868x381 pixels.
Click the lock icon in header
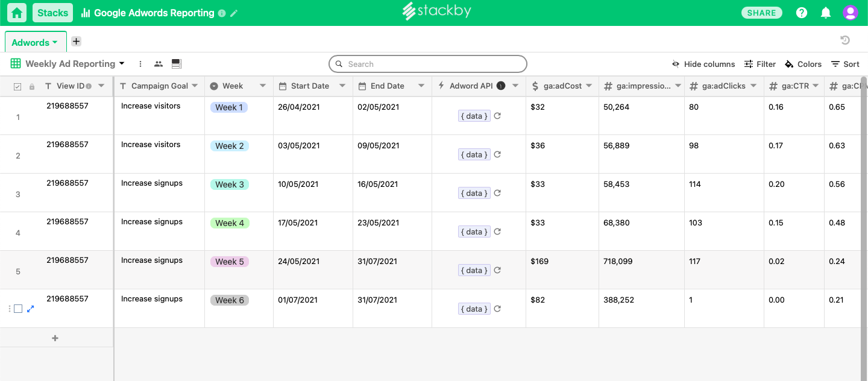click(x=32, y=87)
